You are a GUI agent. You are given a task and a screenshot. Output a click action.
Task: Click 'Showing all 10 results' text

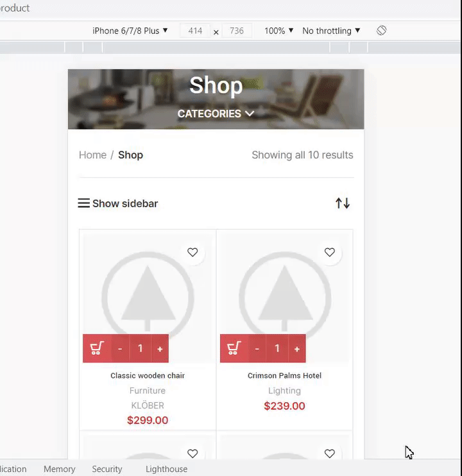point(302,155)
